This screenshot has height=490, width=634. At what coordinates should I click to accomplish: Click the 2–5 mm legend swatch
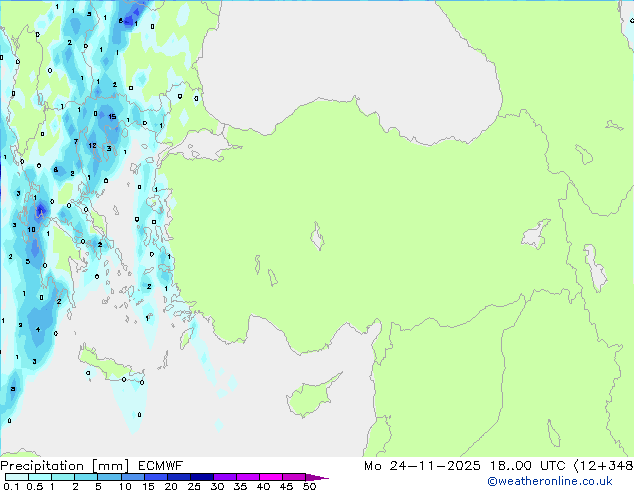pyautogui.click(x=86, y=477)
